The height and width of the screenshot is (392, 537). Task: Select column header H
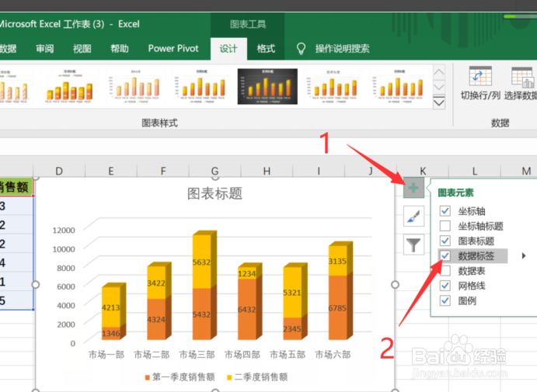(267, 171)
